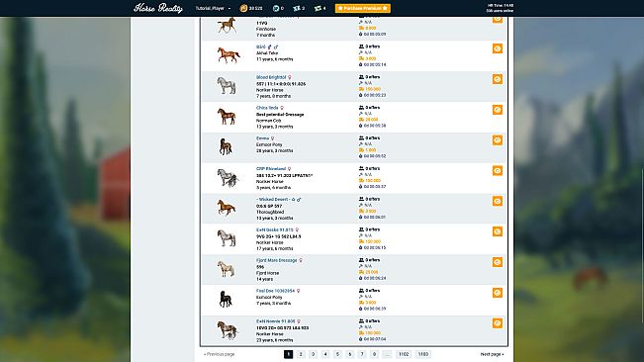This screenshot has height=362, width=644.
Task: Open the Wicked Desert horse link
Action: (x=273, y=200)
